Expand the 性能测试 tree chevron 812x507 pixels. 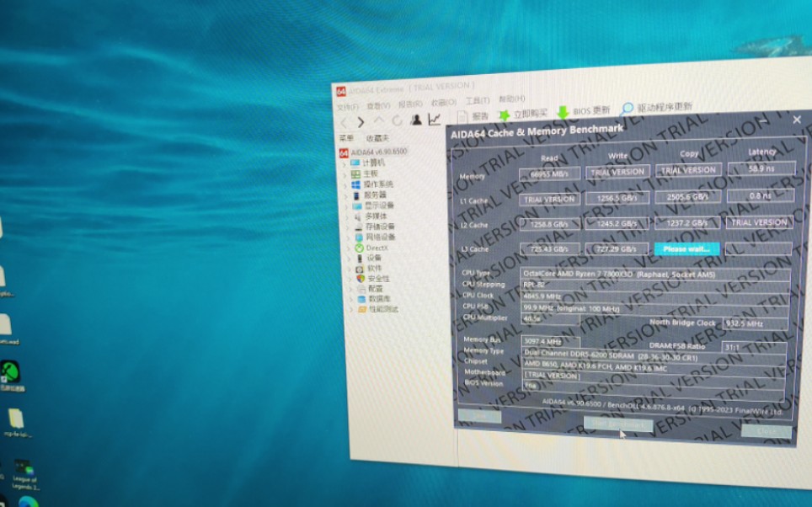(351, 310)
